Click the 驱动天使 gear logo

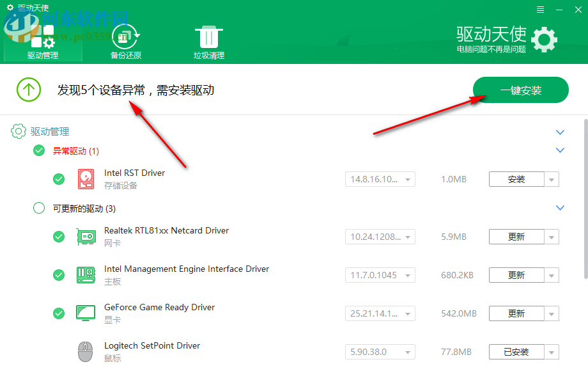pyautogui.click(x=544, y=39)
